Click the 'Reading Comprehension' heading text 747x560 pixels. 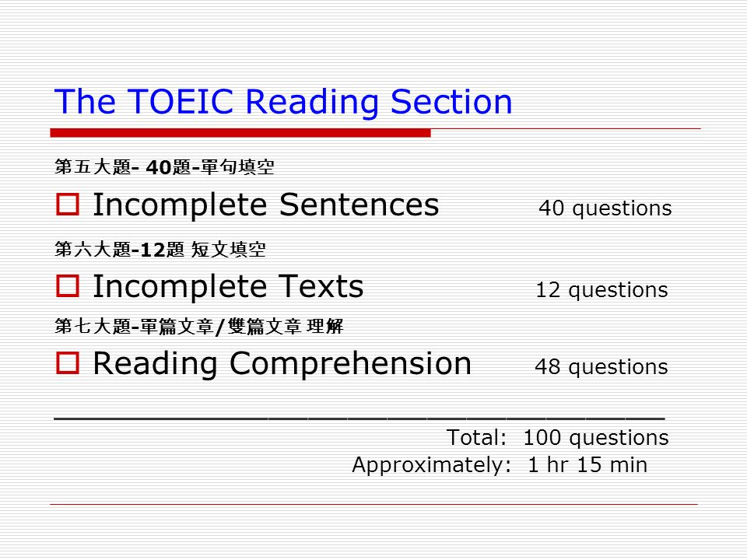282,364
